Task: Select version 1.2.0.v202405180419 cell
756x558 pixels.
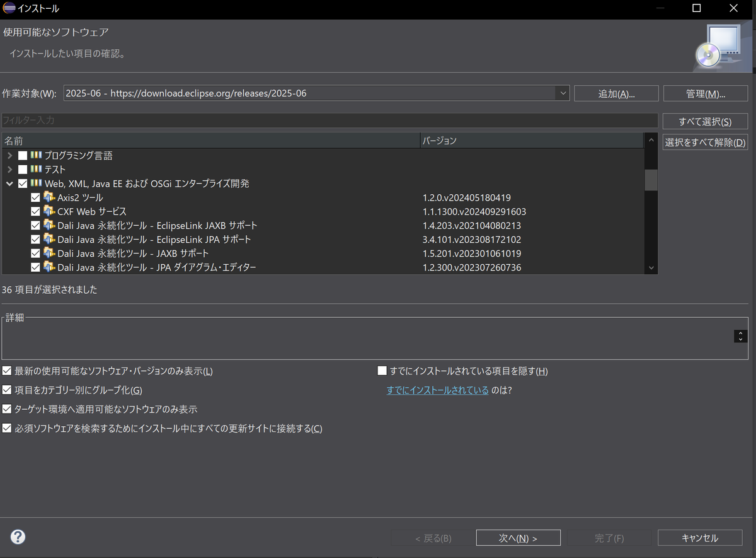Action: point(467,197)
